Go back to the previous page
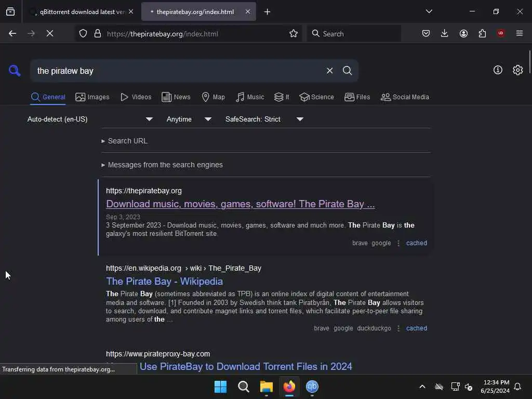 12,33
